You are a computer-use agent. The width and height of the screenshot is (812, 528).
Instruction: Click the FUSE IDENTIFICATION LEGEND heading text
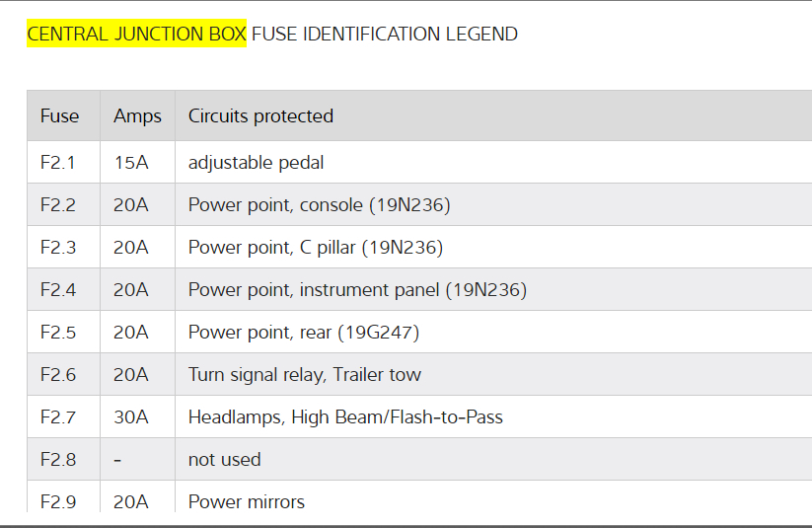coord(385,35)
